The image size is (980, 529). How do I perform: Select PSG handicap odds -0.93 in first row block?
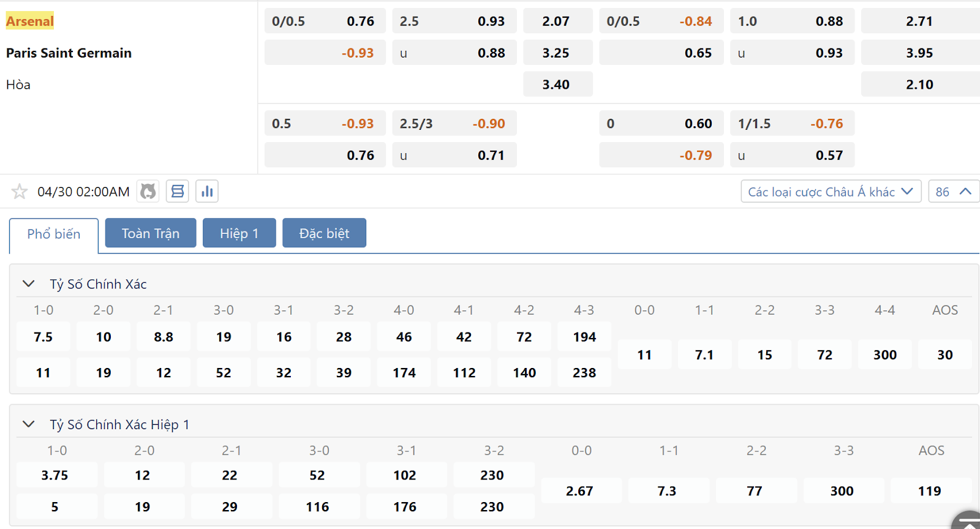tap(325, 53)
